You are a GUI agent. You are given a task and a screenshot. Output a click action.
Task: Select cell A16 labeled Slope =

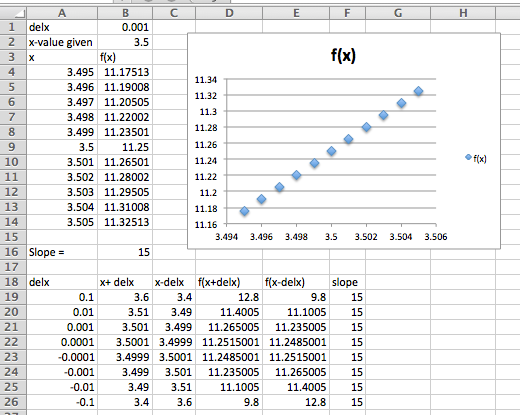[62, 252]
